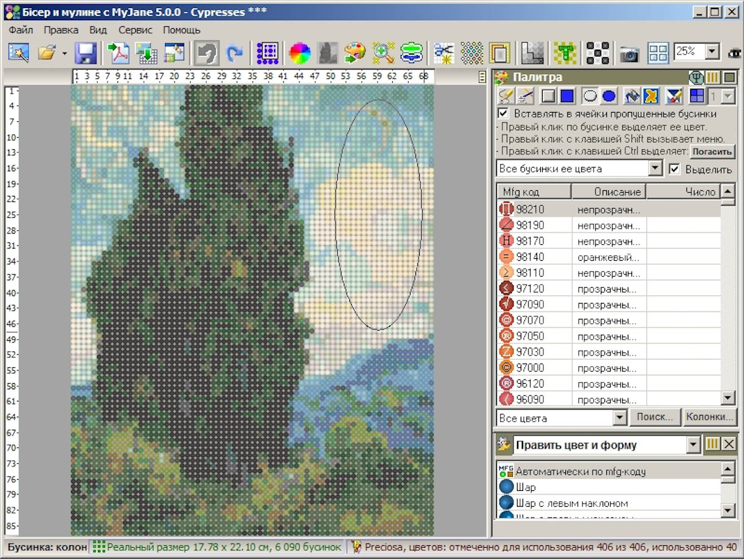
Task: Open the Вид menu
Action: [98, 29]
